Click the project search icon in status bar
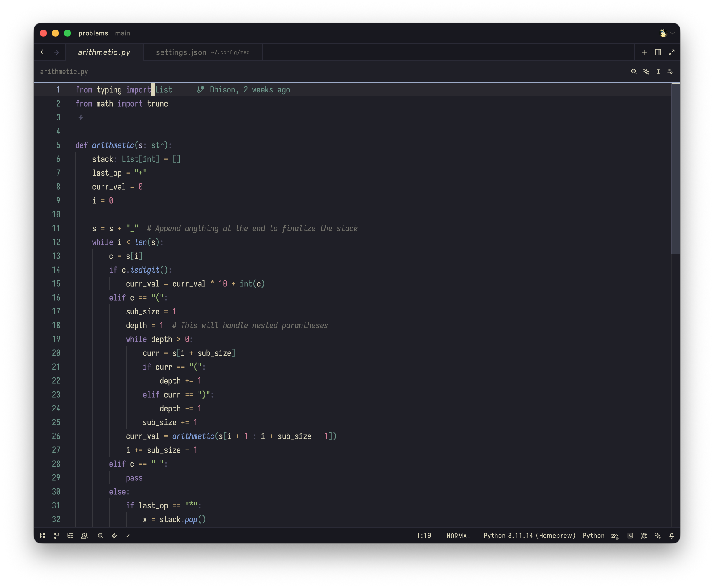Screen dimensions: 714x588 pyautogui.click(x=100, y=536)
